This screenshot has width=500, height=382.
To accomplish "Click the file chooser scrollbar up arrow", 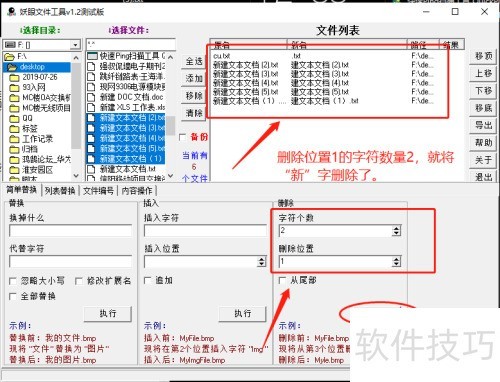I will click(171, 57).
